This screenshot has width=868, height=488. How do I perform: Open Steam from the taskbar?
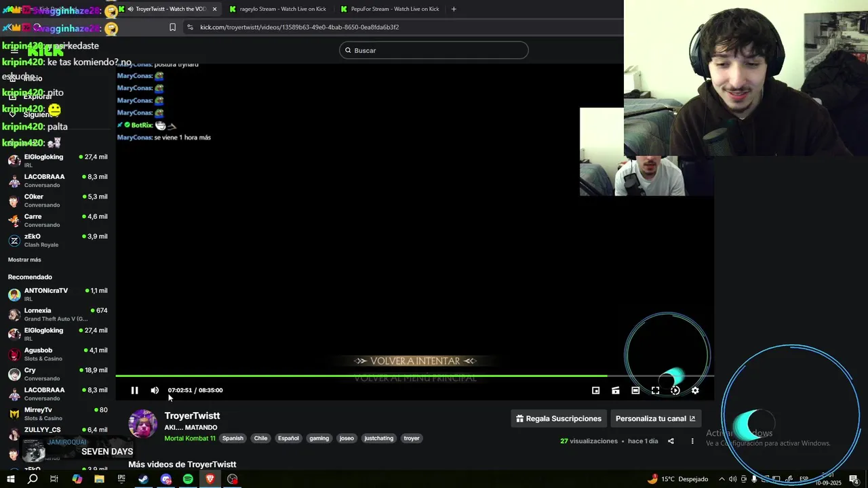(x=144, y=479)
